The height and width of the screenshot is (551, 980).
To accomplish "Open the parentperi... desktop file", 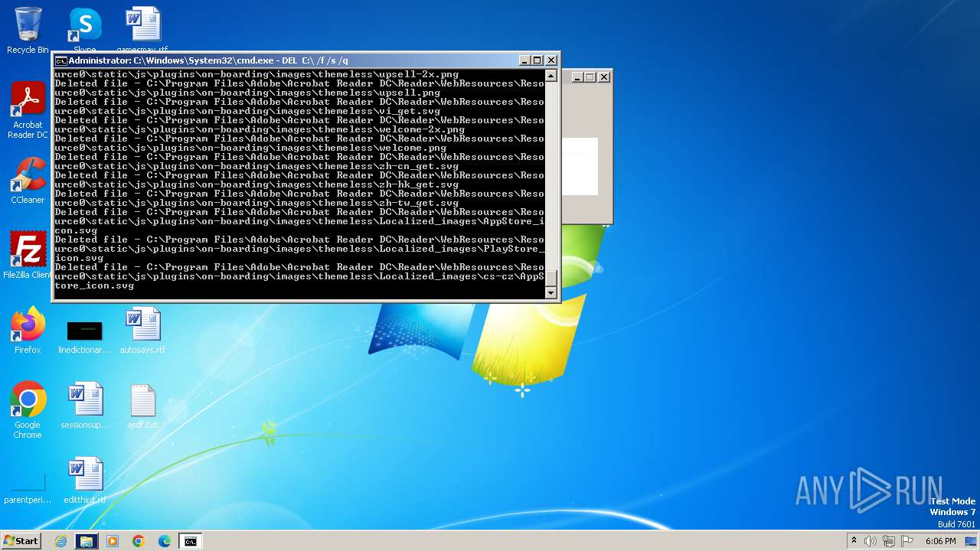I will (28, 488).
